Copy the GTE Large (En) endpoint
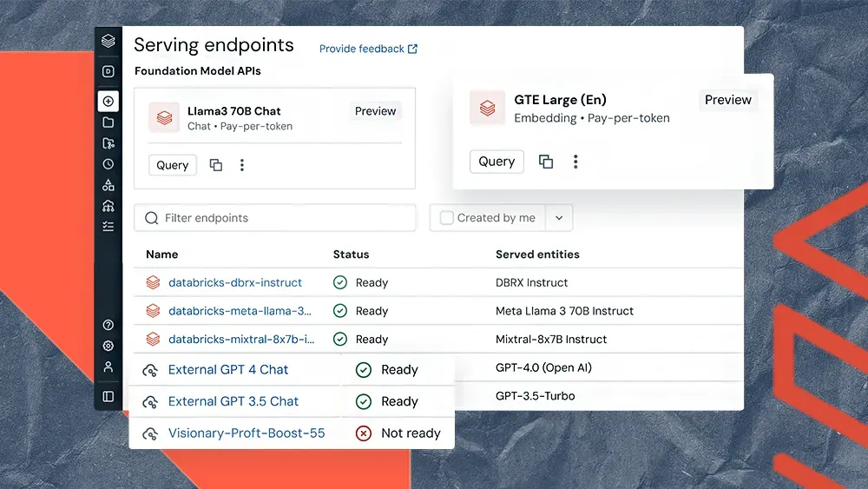Viewport: 868px width, 489px height. [x=546, y=162]
